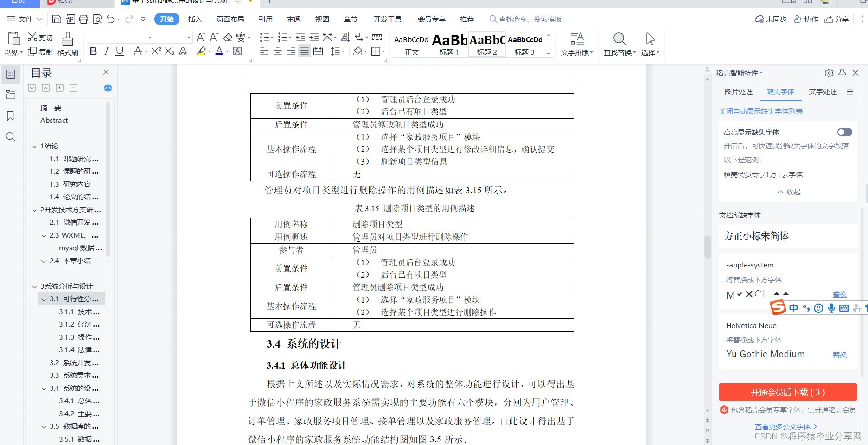868x445 pixels.
Task: Open 查看更多公文字体 link
Action: point(785,426)
